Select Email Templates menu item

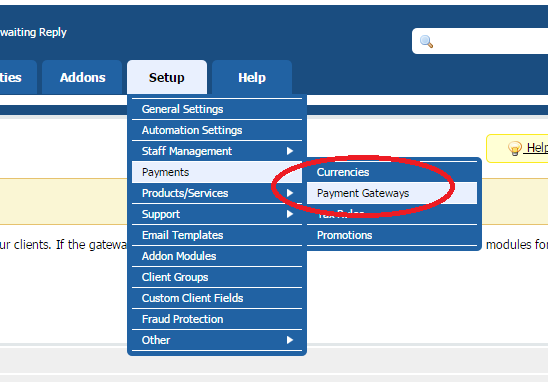(217, 235)
